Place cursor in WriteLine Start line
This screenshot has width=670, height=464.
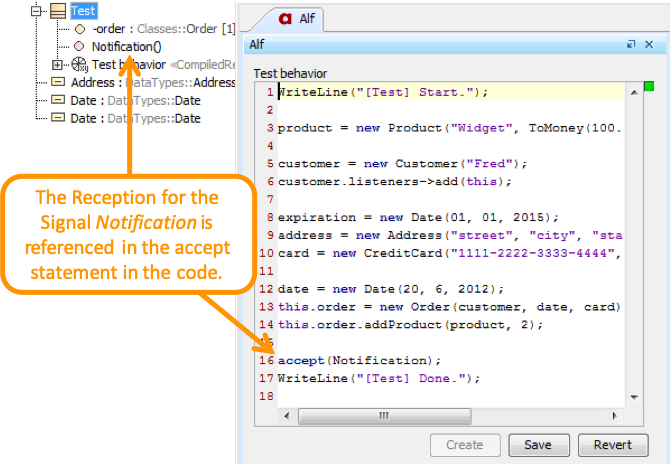click(383, 92)
